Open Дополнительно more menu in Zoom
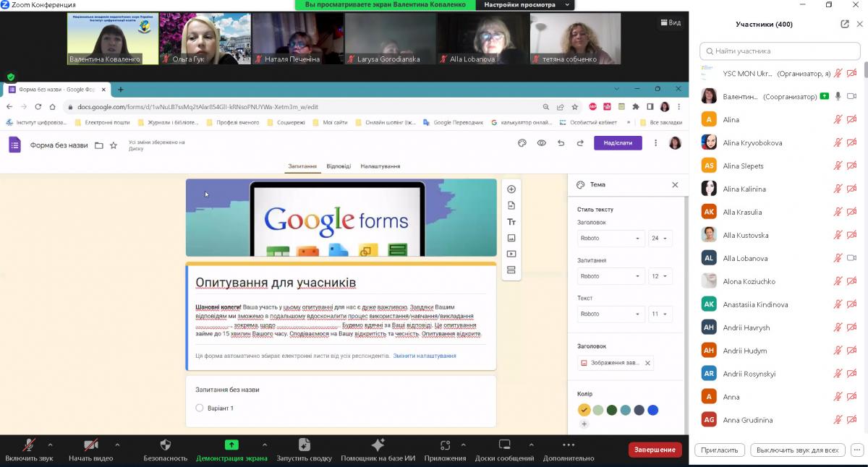This screenshot has height=467, width=868. click(x=568, y=450)
